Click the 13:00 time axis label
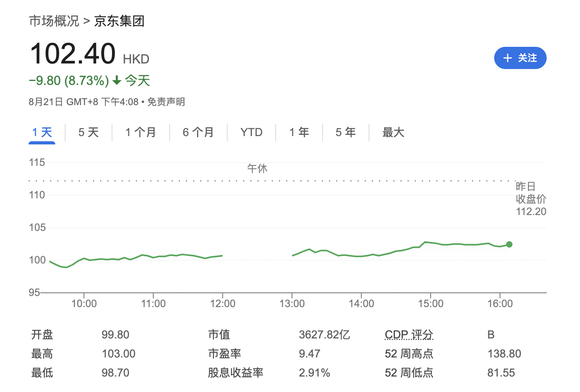The image size is (580, 392). click(292, 304)
